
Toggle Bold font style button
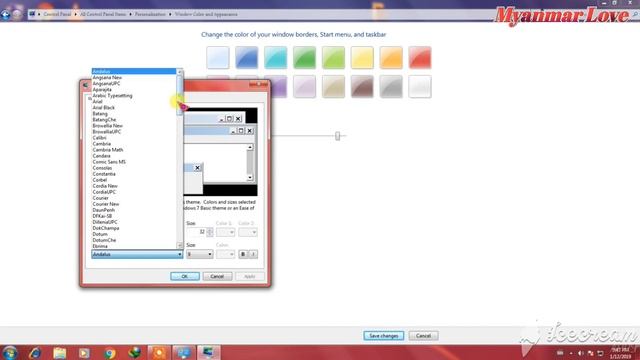click(x=243, y=254)
